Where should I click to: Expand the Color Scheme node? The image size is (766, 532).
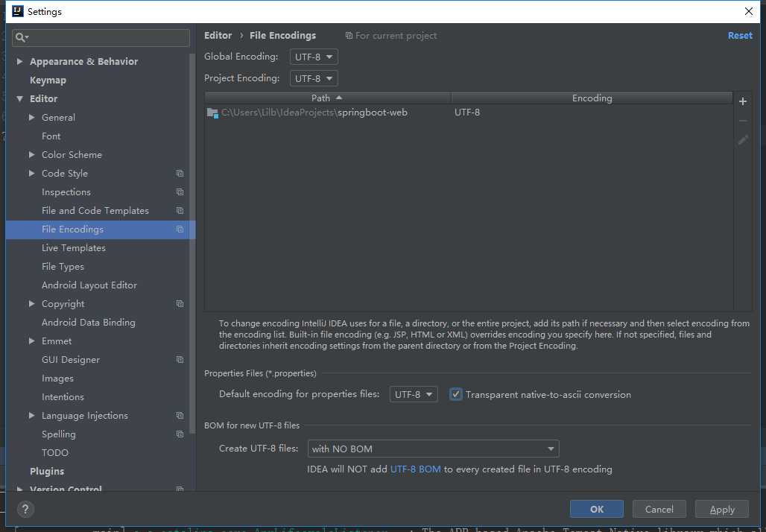click(x=32, y=154)
